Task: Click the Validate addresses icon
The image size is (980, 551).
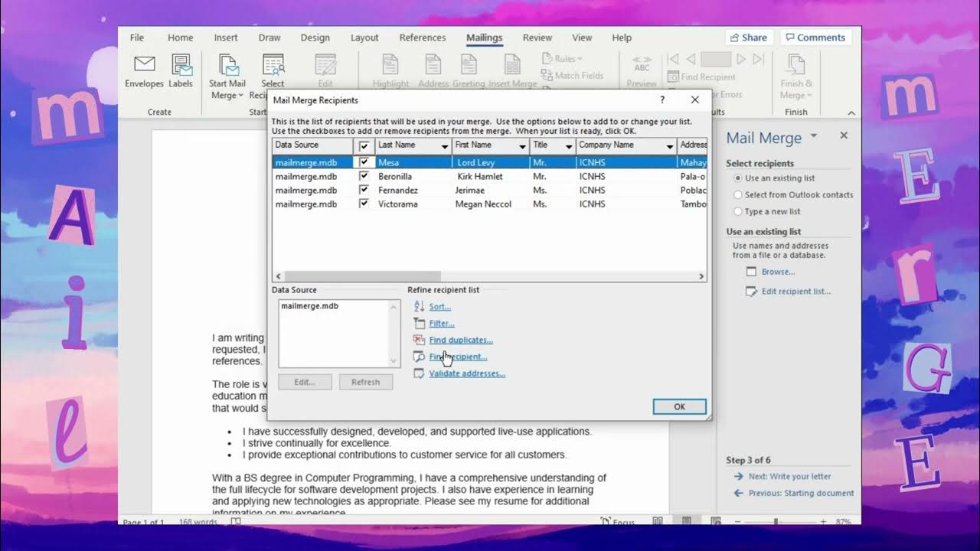Action: (419, 373)
